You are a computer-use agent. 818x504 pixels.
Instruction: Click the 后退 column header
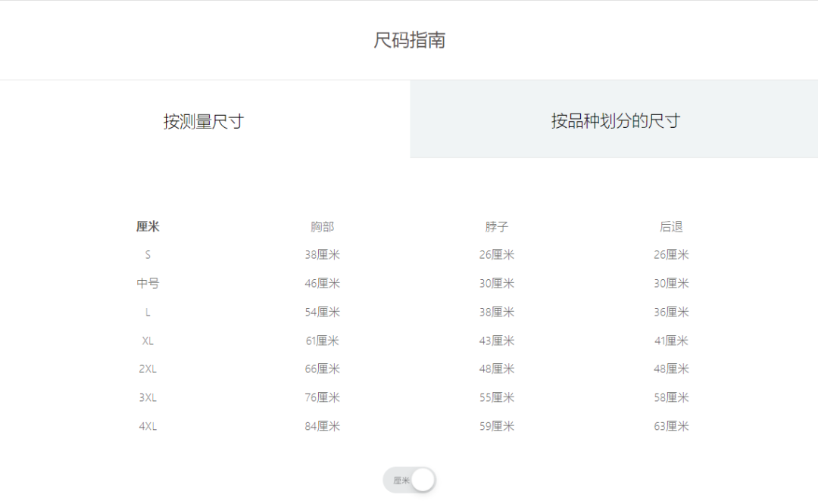click(670, 226)
